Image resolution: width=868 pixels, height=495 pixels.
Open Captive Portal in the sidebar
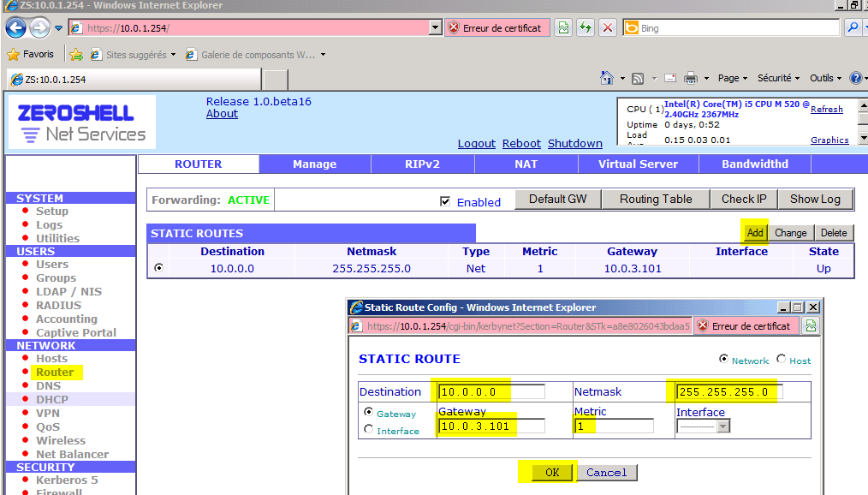click(x=76, y=332)
